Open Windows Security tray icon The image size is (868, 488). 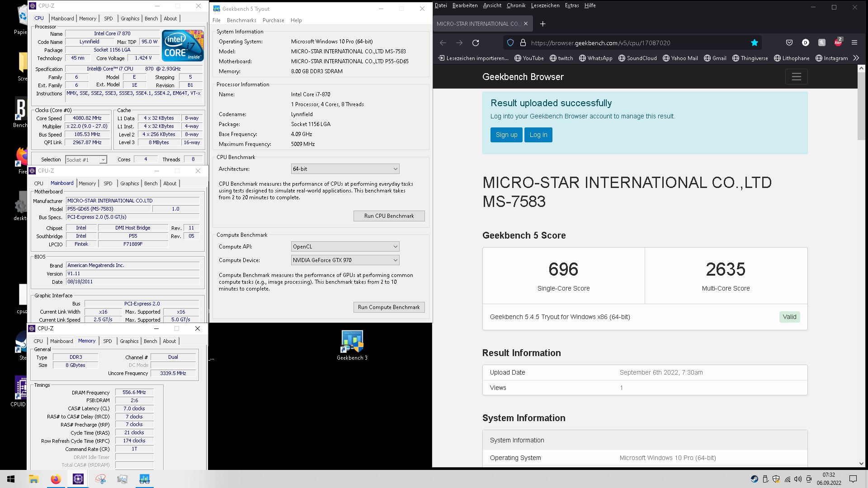pos(776,479)
